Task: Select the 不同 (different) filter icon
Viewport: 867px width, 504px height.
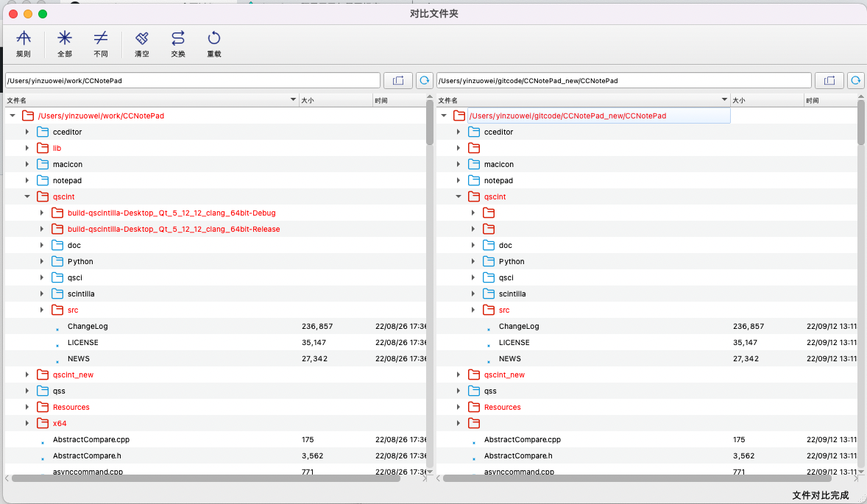Action: [x=101, y=43]
